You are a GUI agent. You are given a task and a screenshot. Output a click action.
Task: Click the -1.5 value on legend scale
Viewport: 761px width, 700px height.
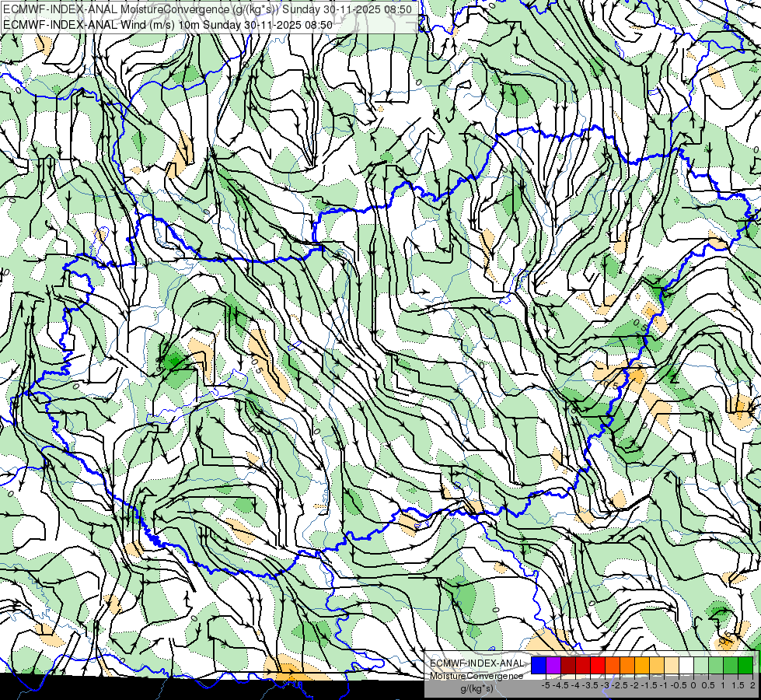[x=649, y=685]
